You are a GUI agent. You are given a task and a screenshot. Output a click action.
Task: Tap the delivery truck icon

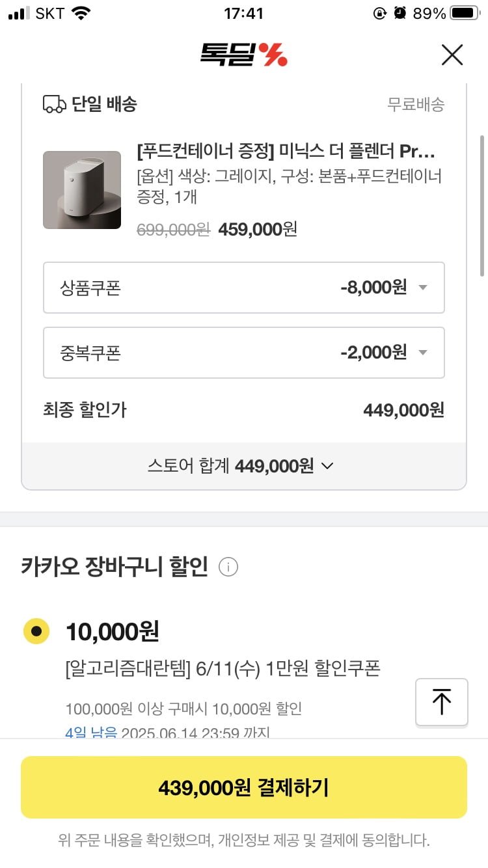[55, 104]
